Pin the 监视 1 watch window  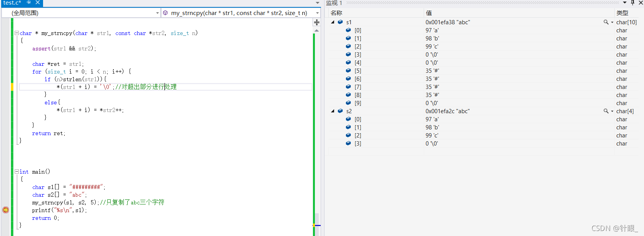click(633, 3)
